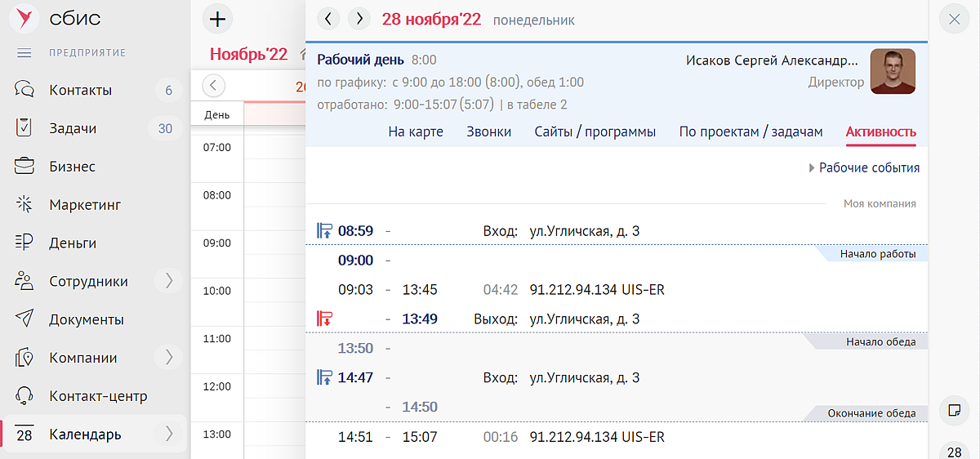Go to next day with right arrow
The image size is (980, 459).
click(x=359, y=19)
